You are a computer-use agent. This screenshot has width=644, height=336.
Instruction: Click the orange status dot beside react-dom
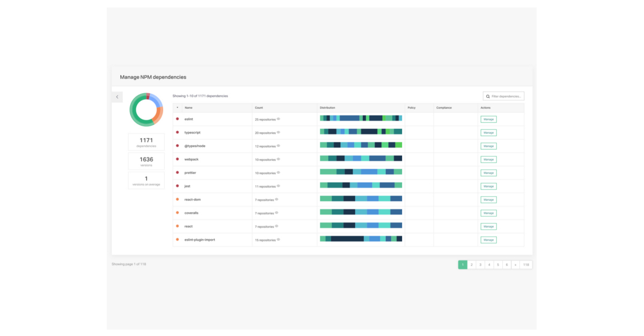(179, 199)
